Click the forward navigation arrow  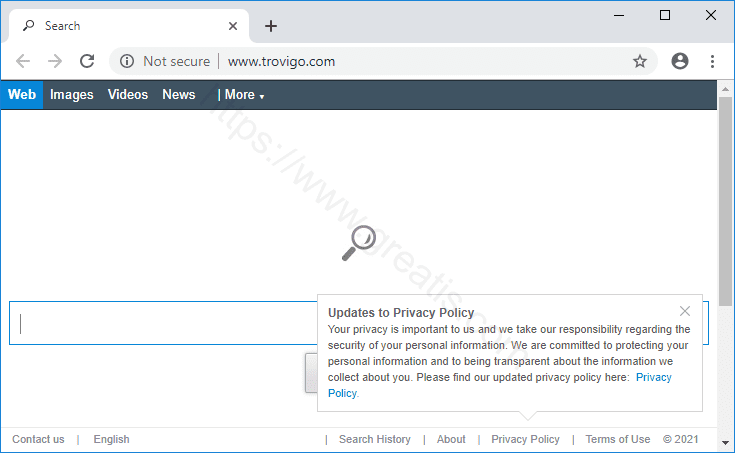[x=55, y=61]
